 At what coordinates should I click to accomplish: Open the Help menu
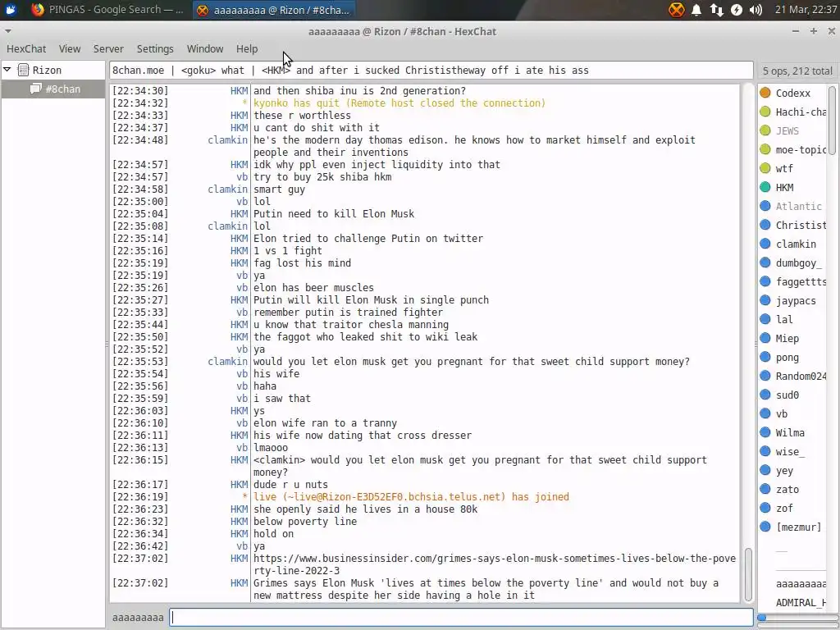click(x=247, y=48)
